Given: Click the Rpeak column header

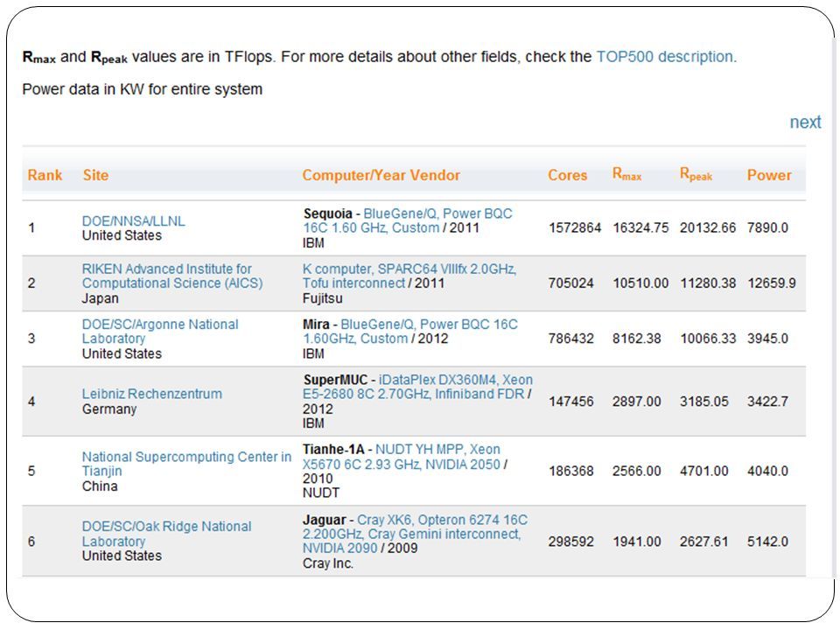Looking at the screenshot, I should (696, 175).
